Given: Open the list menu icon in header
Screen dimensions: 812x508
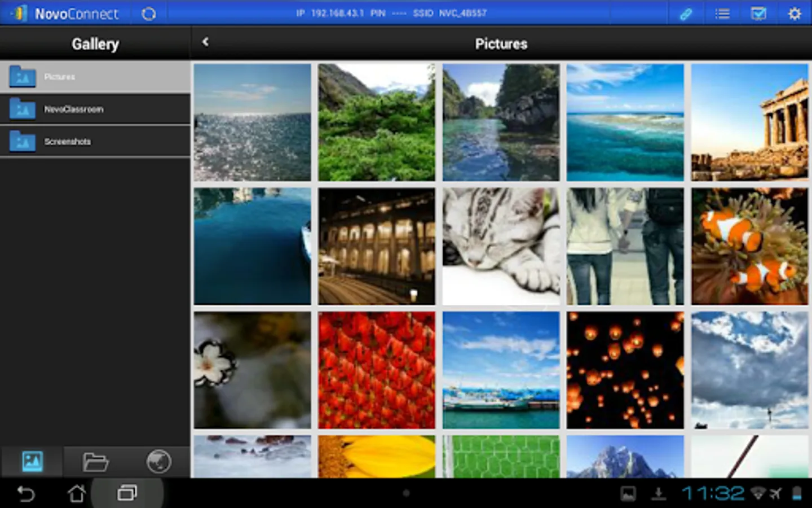Looking at the screenshot, I should [722, 14].
